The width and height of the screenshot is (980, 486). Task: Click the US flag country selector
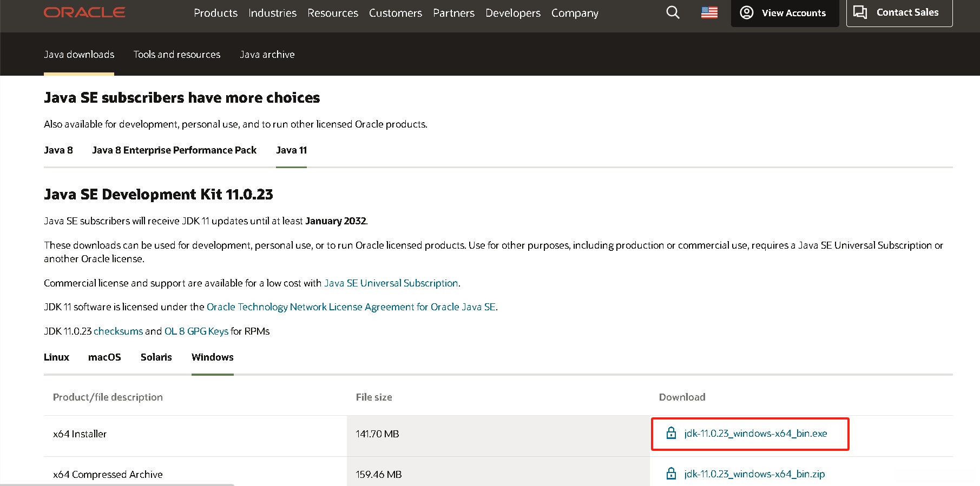click(x=709, y=12)
